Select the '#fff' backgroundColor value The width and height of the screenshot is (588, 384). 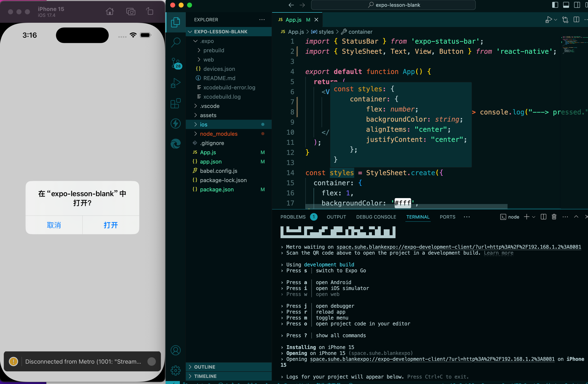[x=402, y=203]
